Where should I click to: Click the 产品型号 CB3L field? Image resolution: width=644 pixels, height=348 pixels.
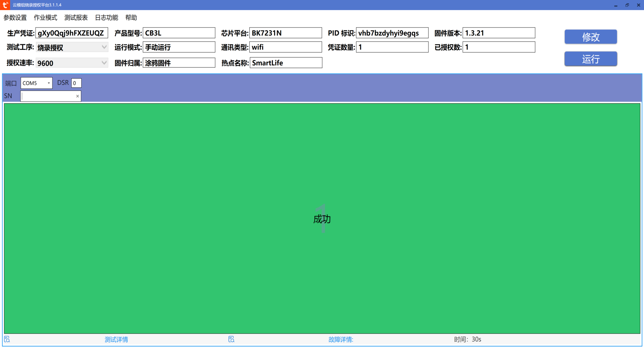[x=179, y=33]
